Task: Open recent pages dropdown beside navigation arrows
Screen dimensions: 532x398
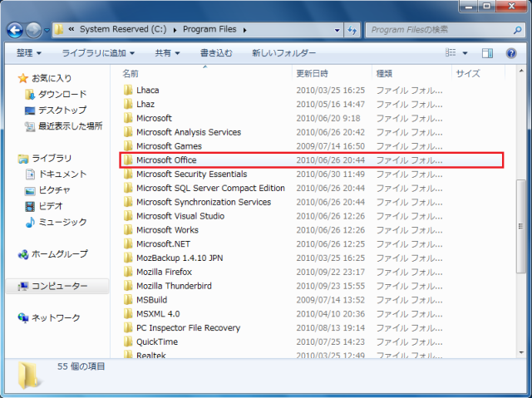Action: click(x=47, y=31)
